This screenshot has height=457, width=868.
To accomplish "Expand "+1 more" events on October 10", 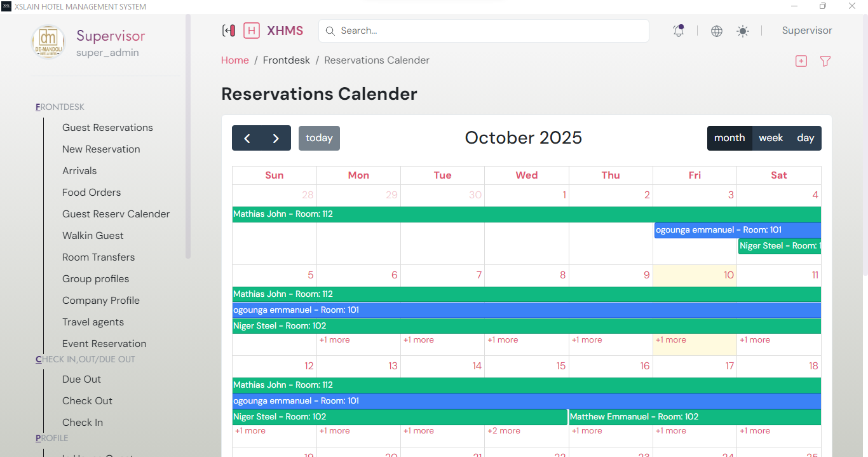I will (671, 340).
